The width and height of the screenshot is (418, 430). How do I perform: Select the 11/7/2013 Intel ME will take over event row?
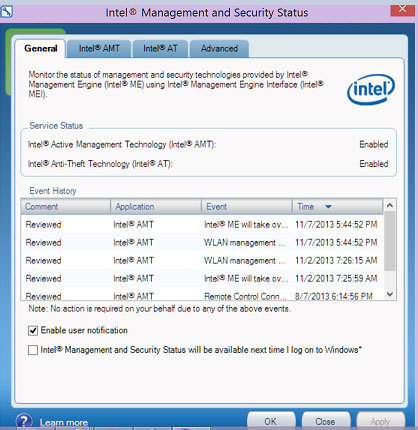click(202, 225)
